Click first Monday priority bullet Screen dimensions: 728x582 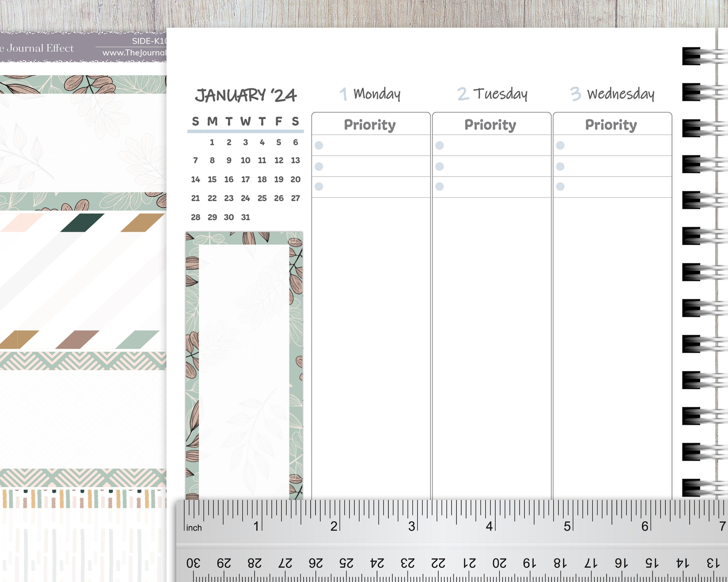point(319,145)
